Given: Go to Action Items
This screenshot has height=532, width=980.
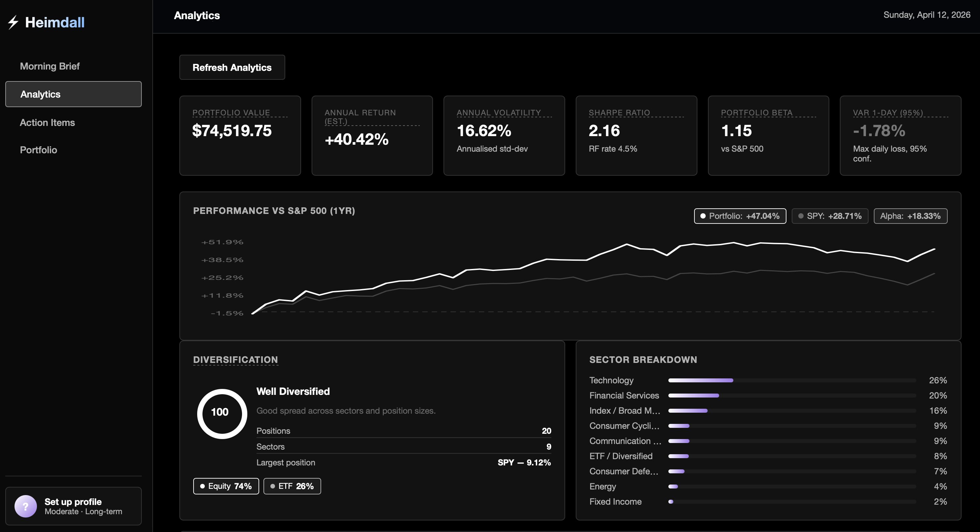Looking at the screenshot, I should 47,122.
